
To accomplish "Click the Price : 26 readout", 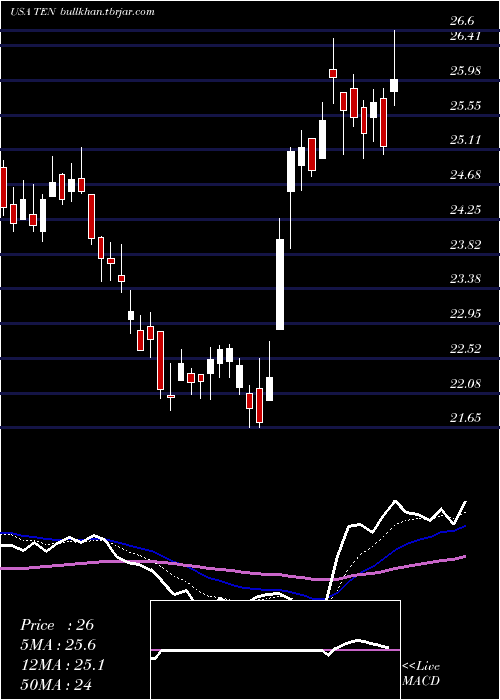I will [x=57, y=625].
